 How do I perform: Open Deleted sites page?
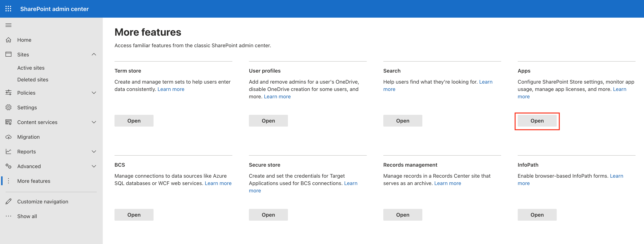point(33,80)
